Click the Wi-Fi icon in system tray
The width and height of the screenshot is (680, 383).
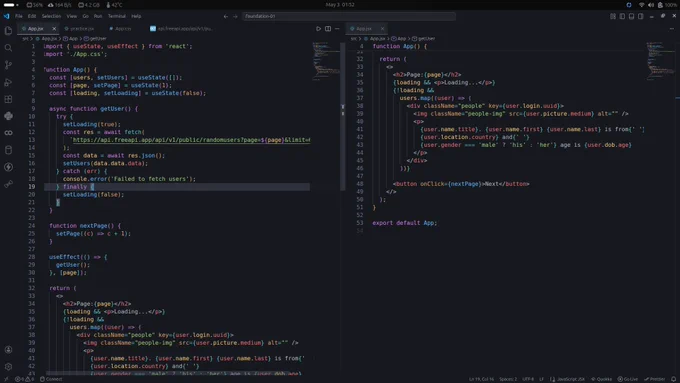tap(641, 5)
